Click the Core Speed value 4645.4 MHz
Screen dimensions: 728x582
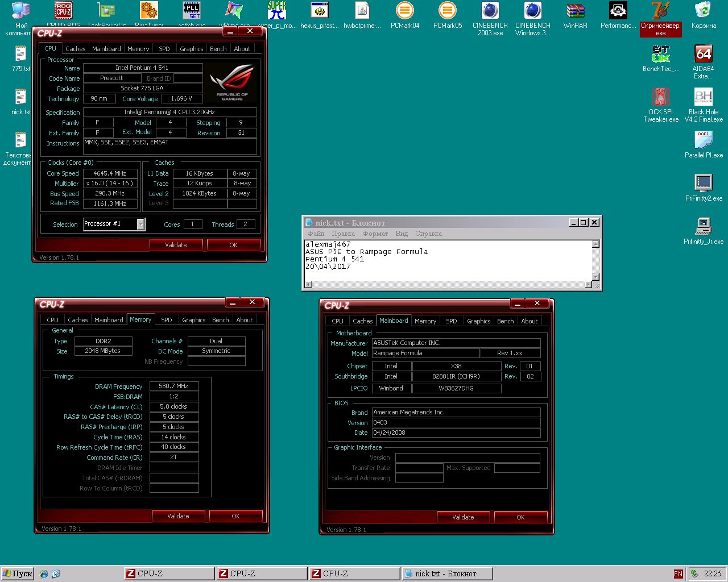pyautogui.click(x=110, y=173)
